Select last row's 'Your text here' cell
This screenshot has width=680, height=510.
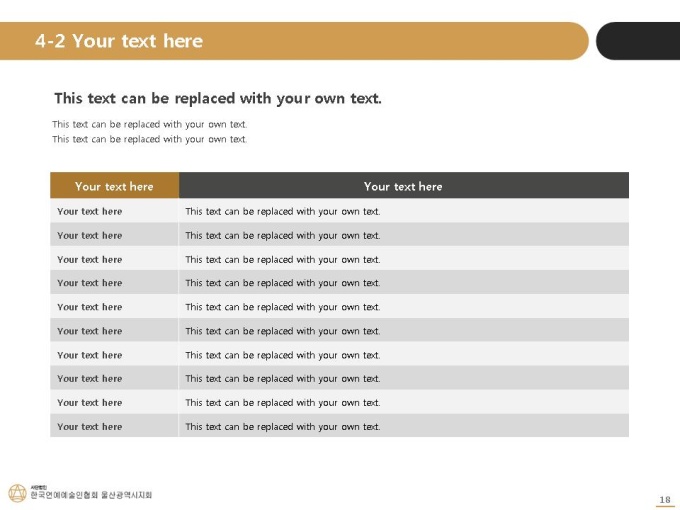114,426
